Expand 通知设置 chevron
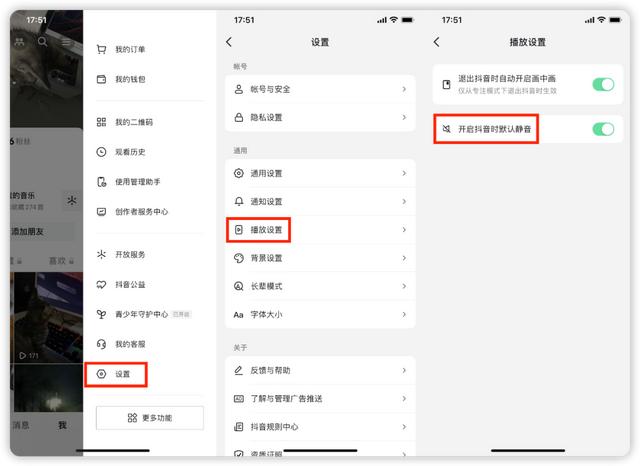 (x=404, y=202)
